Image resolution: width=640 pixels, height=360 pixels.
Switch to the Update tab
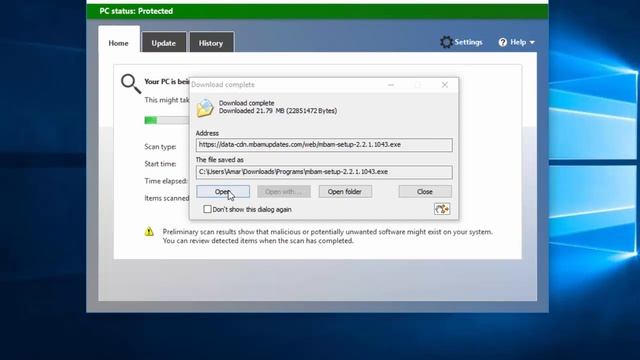click(164, 43)
